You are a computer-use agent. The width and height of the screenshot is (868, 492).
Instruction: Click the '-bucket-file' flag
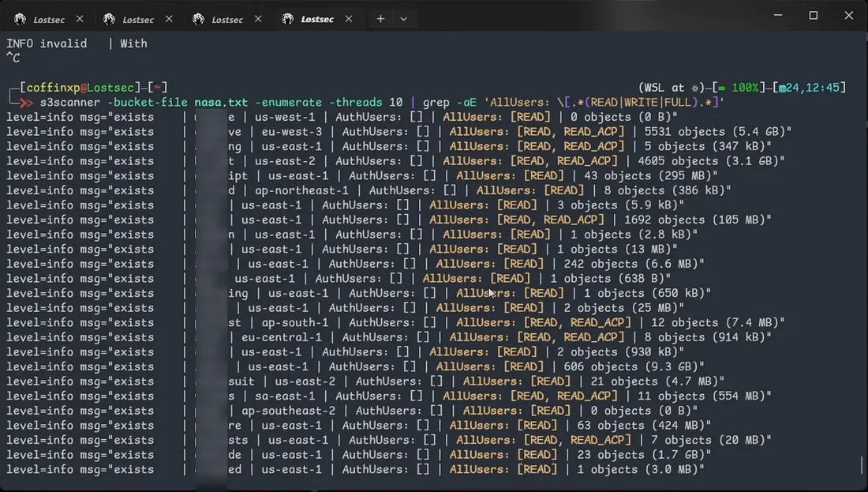tap(148, 103)
